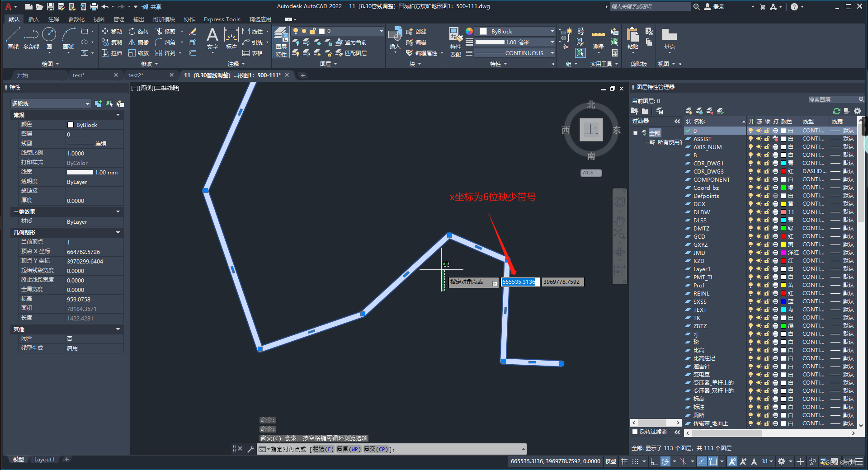Select the Polyline (多段线) tool
The image size is (868, 470).
[31, 38]
